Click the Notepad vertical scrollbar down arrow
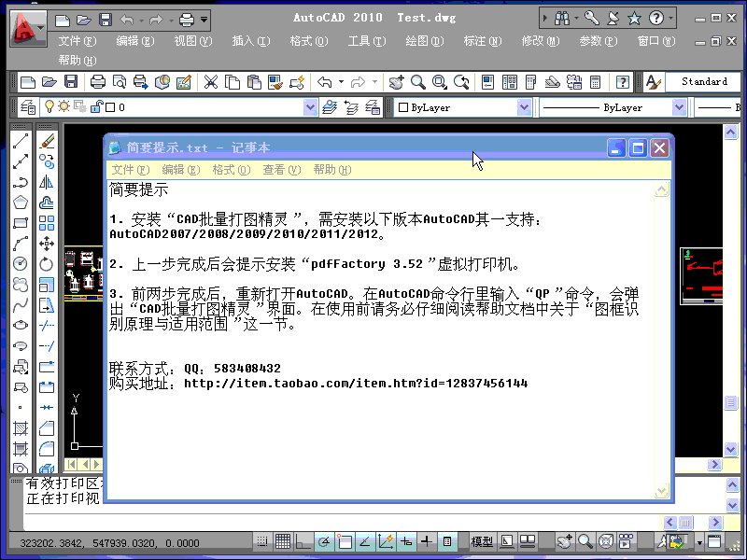 pos(662,492)
